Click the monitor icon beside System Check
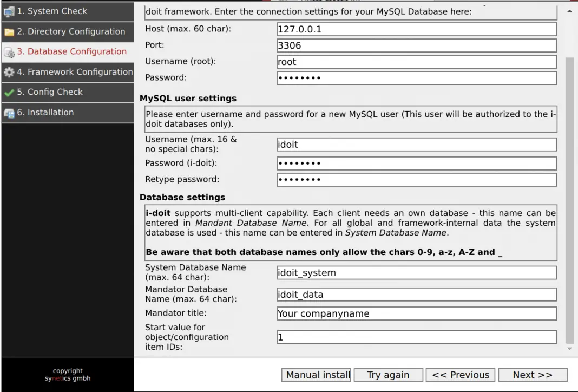Screen dimensions: 578x392 (x=9, y=11)
